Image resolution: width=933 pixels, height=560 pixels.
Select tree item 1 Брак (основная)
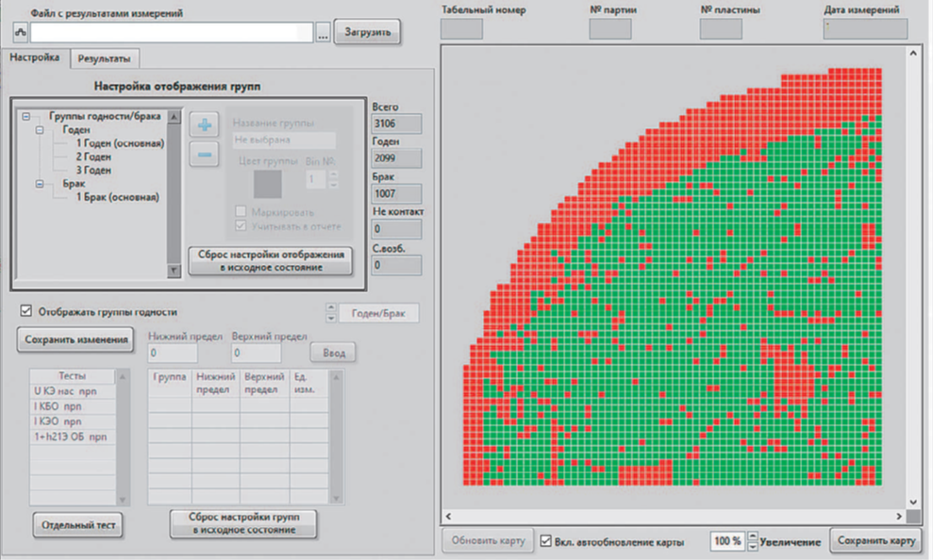(117, 197)
